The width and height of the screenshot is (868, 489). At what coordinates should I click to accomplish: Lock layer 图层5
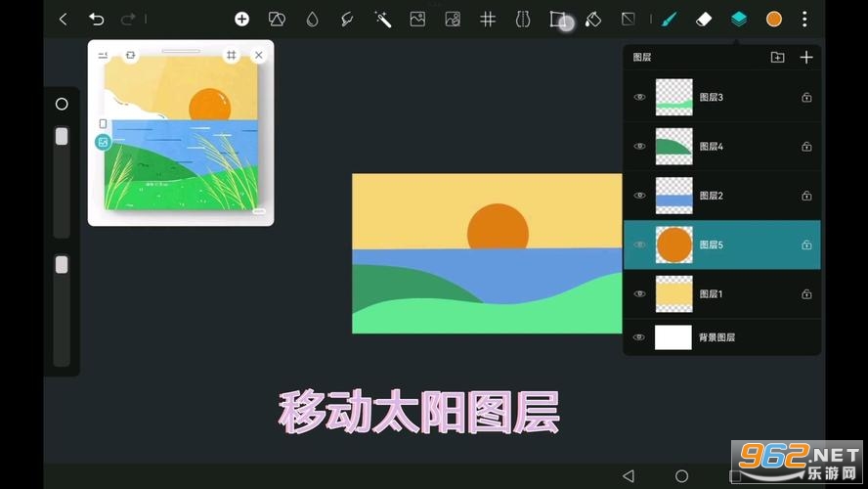click(806, 244)
